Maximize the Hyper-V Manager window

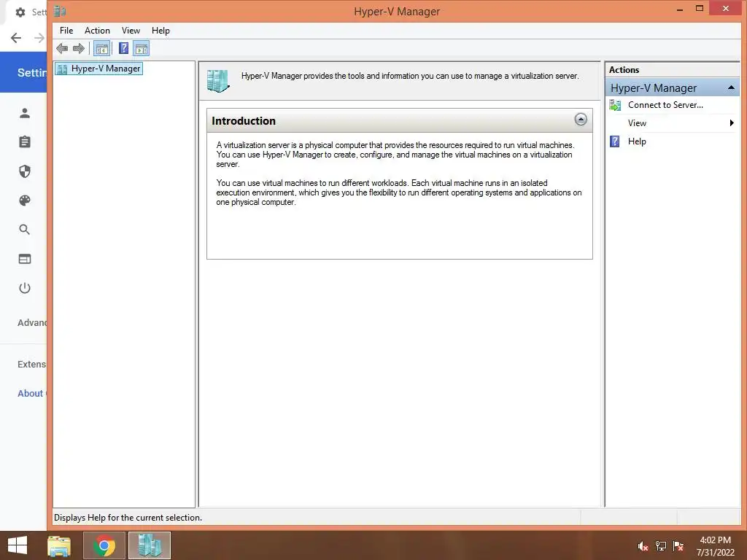(x=700, y=9)
